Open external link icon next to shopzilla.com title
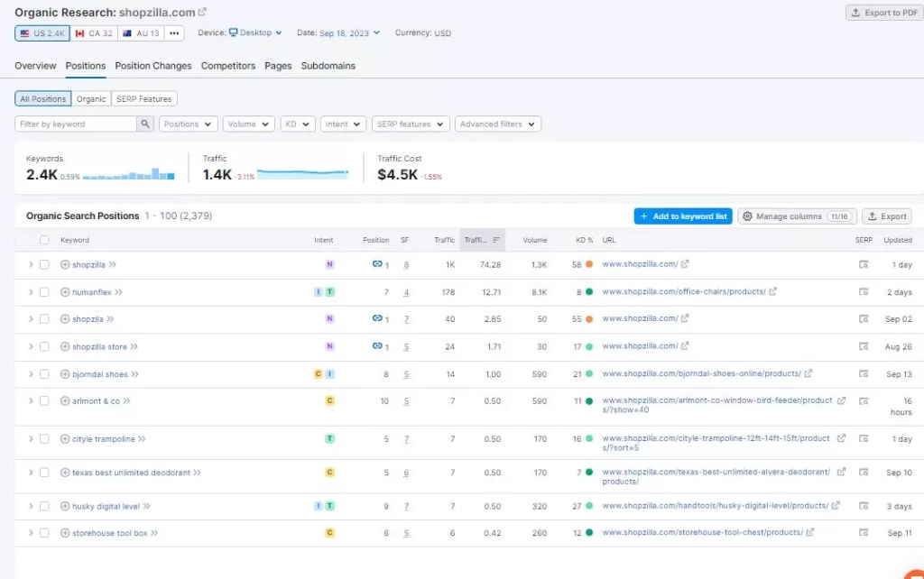The width and height of the screenshot is (924, 579). 202,12
